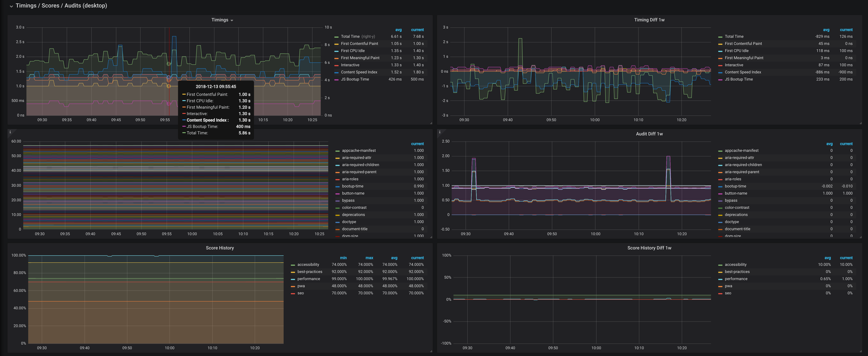Collapse the Timings / Scores / Audits row
The image size is (868, 356).
click(11, 6)
